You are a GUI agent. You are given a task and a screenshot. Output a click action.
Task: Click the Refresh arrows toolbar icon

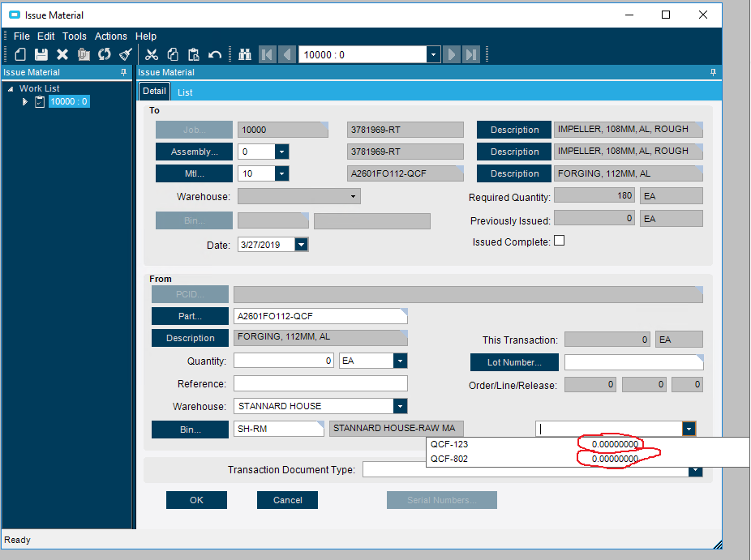pyautogui.click(x=105, y=55)
